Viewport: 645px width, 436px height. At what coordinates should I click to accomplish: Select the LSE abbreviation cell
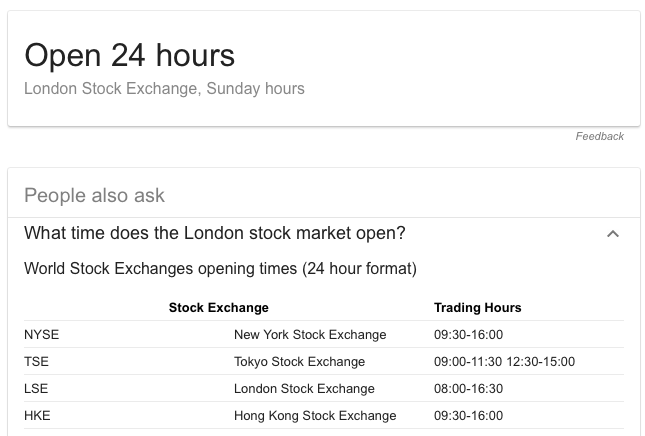pyautogui.click(x=36, y=388)
